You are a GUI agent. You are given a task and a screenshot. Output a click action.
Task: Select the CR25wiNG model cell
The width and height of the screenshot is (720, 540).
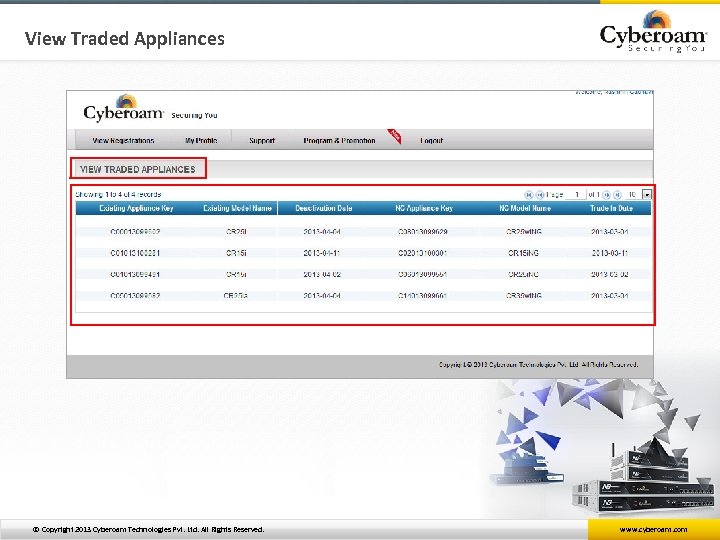[524, 232]
